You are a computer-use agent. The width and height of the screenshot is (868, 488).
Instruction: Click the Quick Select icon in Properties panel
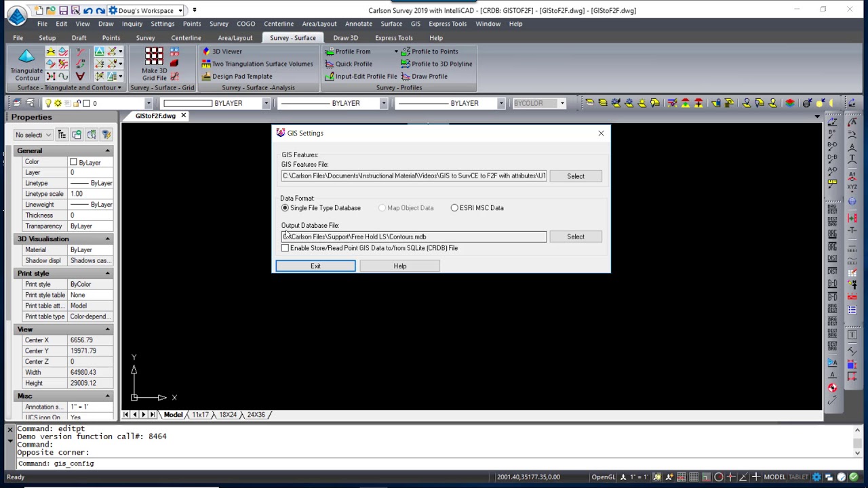(x=106, y=135)
